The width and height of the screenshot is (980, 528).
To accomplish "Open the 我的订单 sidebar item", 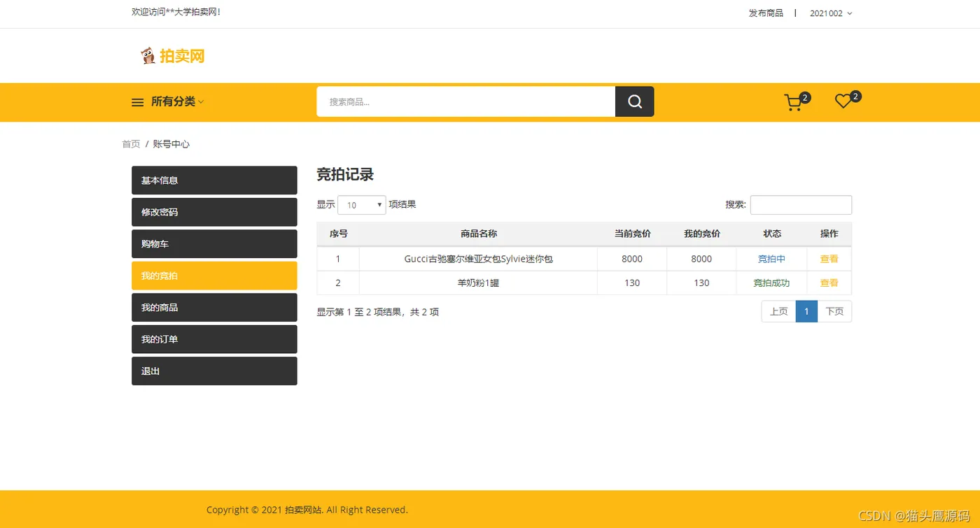I will coord(214,339).
